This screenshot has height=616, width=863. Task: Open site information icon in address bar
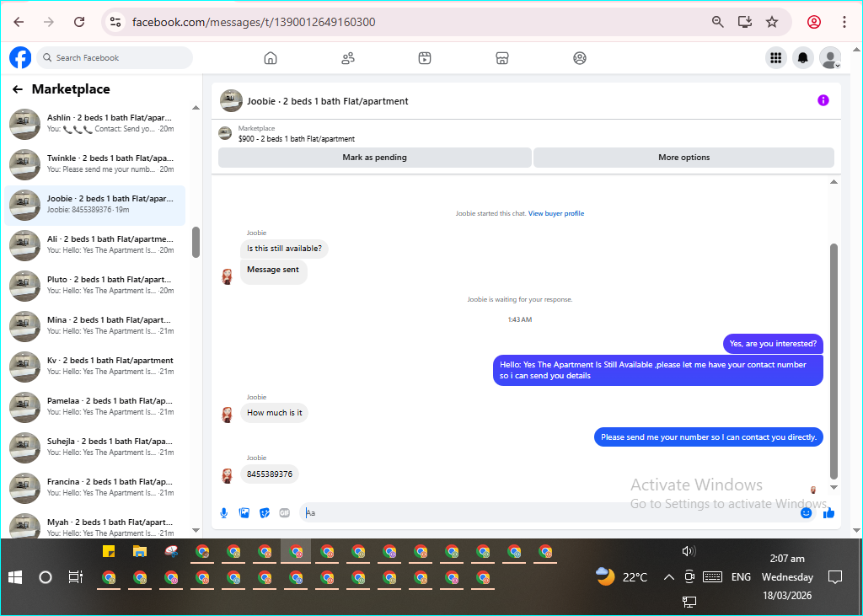point(115,22)
